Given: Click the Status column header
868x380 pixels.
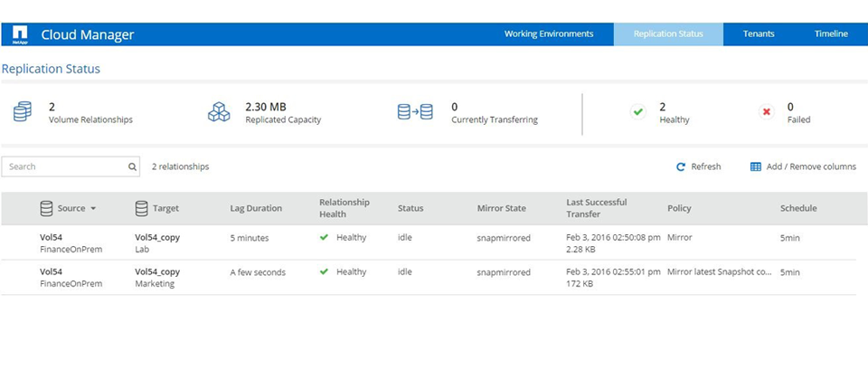Looking at the screenshot, I should pyautogui.click(x=410, y=209).
